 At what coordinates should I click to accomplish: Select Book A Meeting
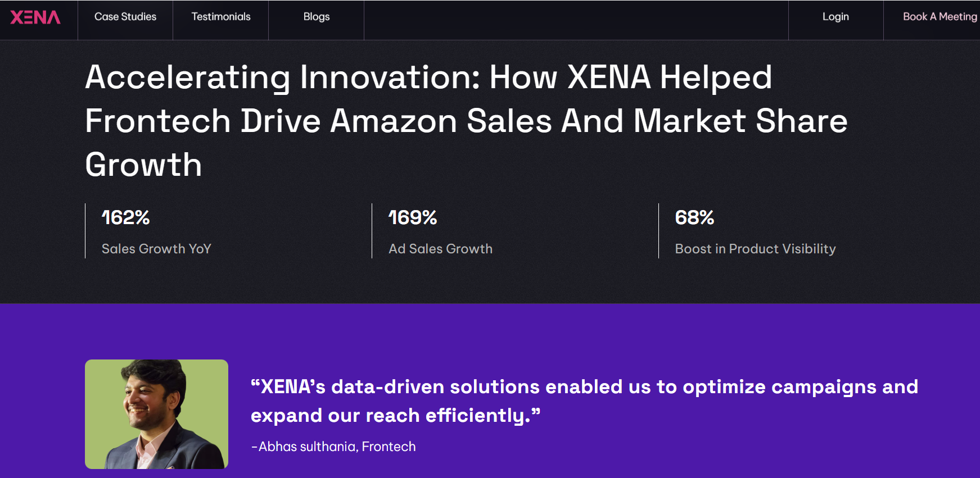pos(939,17)
